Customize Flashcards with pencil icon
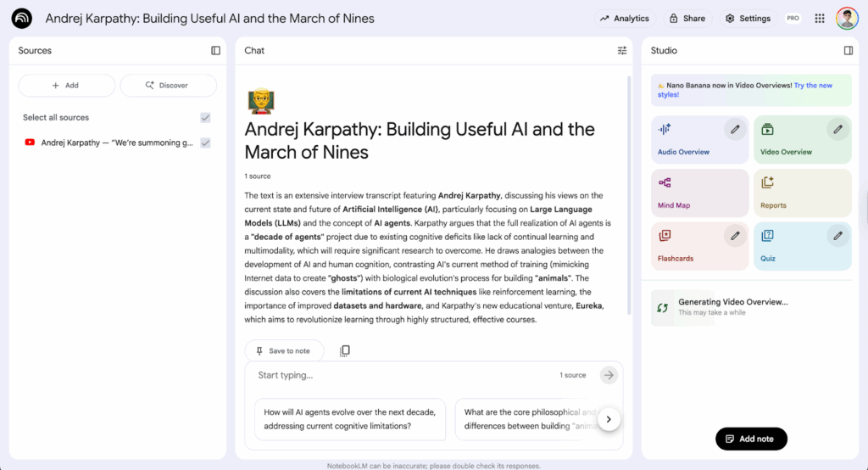The image size is (868, 470). [x=735, y=236]
